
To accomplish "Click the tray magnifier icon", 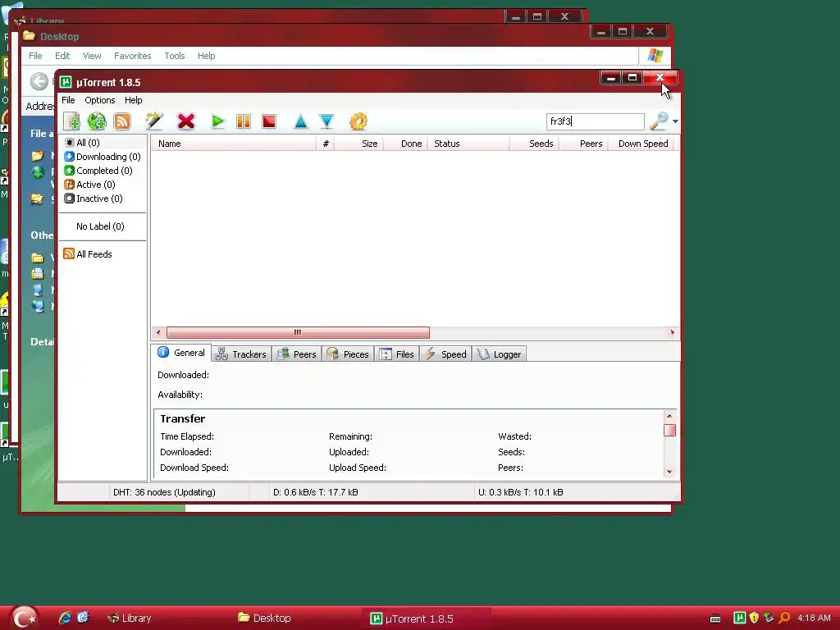I will coord(784,618).
